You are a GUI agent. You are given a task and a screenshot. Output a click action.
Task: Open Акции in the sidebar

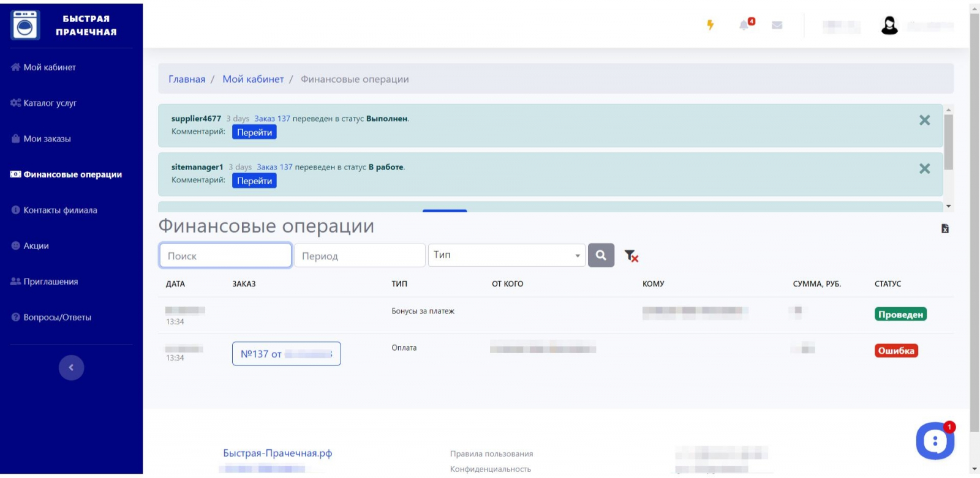tap(30, 246)
